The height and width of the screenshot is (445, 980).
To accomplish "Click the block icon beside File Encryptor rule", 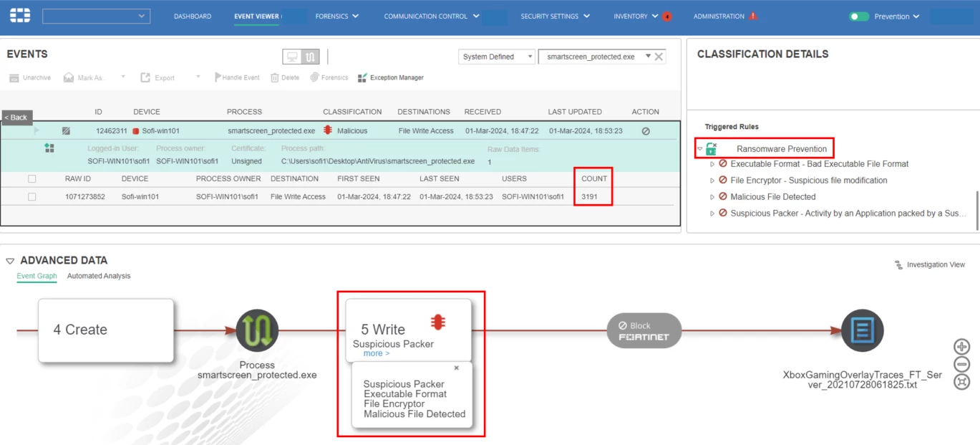I will pos(723,181).
